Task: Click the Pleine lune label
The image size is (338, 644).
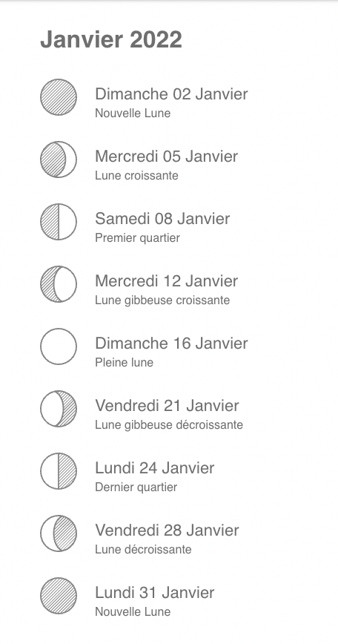Action: 125,363
